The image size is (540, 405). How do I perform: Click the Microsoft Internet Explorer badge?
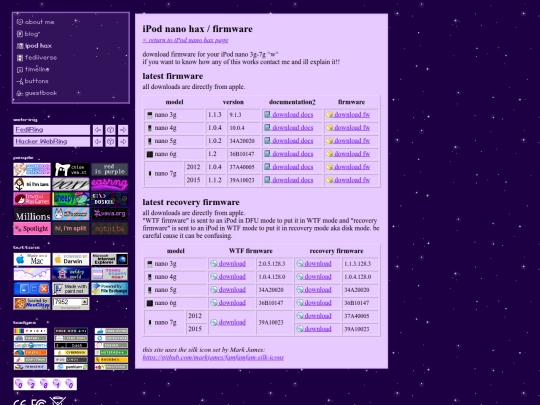tap(110, 259)
